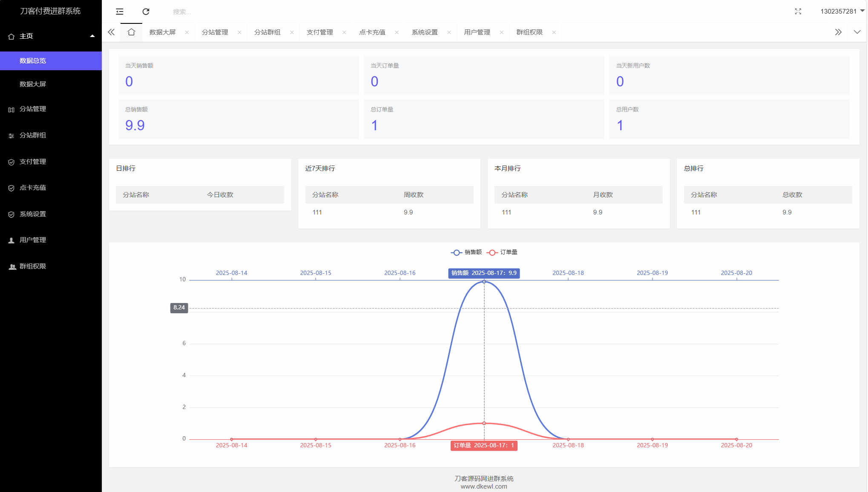The height and width of the screenshot is (492, 868).
Task: Select 分站群组 in the sidebar
Action: click(x=32, y=135)
